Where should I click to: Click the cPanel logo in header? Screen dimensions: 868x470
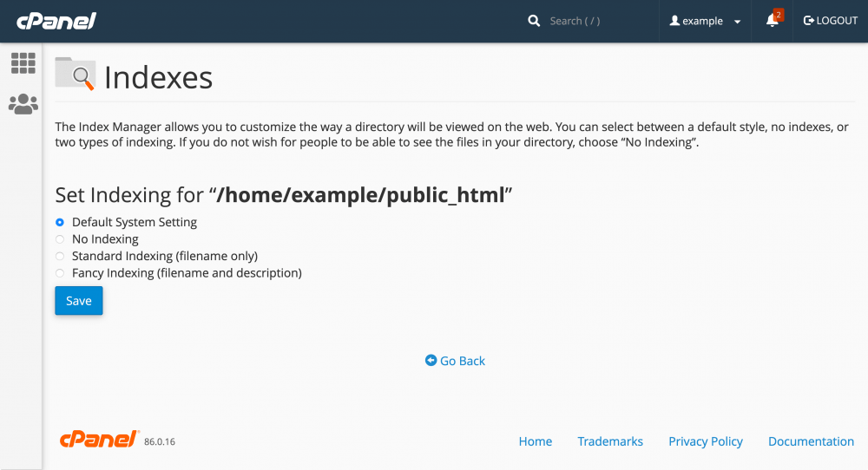(x=56, y=21)
